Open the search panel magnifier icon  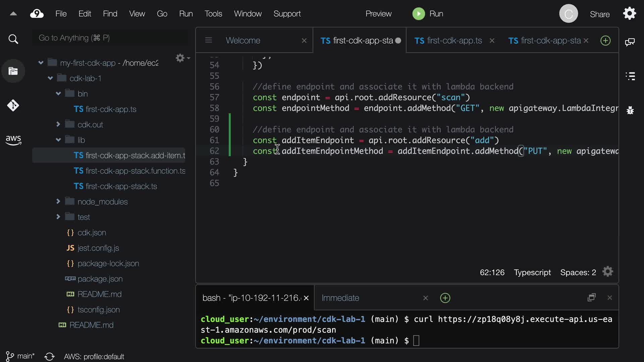click(x=13, y=39)
